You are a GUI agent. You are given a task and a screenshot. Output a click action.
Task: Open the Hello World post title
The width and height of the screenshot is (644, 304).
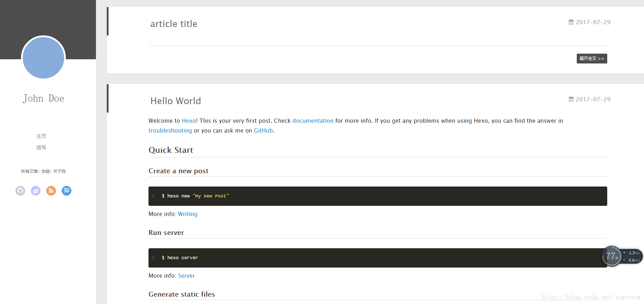(175, 101)
